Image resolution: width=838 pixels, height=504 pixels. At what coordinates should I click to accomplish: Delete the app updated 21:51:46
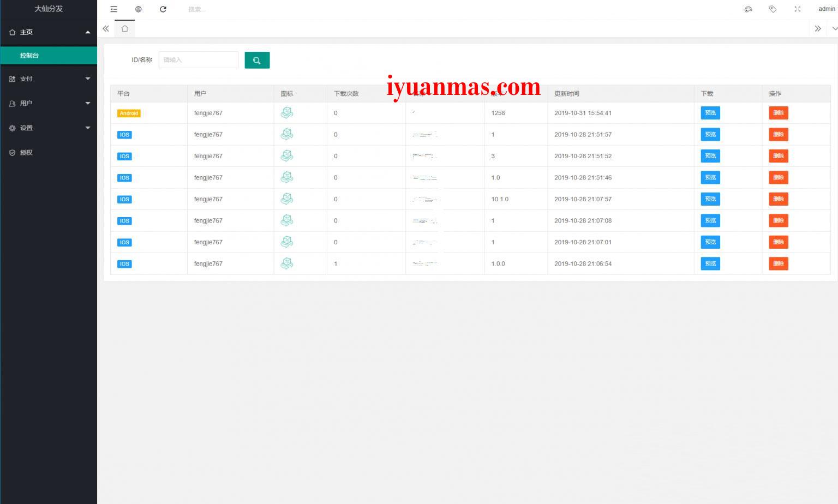click(779, 177)
